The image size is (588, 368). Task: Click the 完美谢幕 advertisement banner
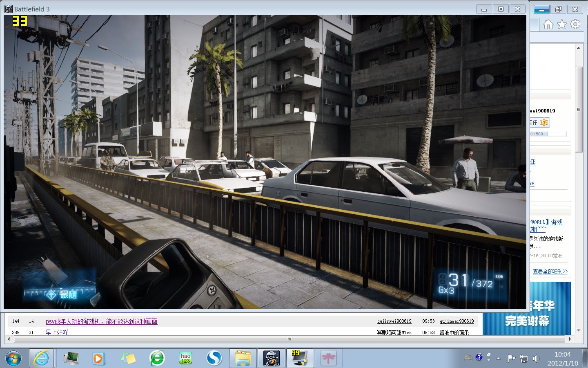click(x=527, y=308)
